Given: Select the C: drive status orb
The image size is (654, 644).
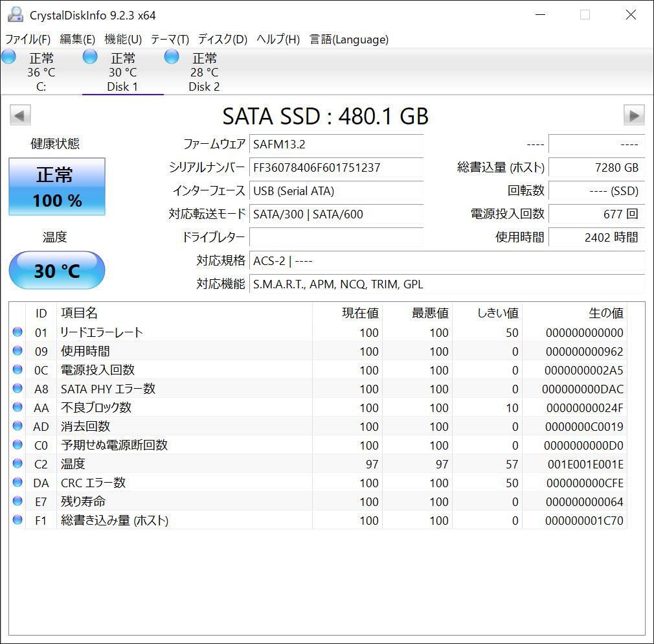Looking at the screenshot, I should 9,57.
